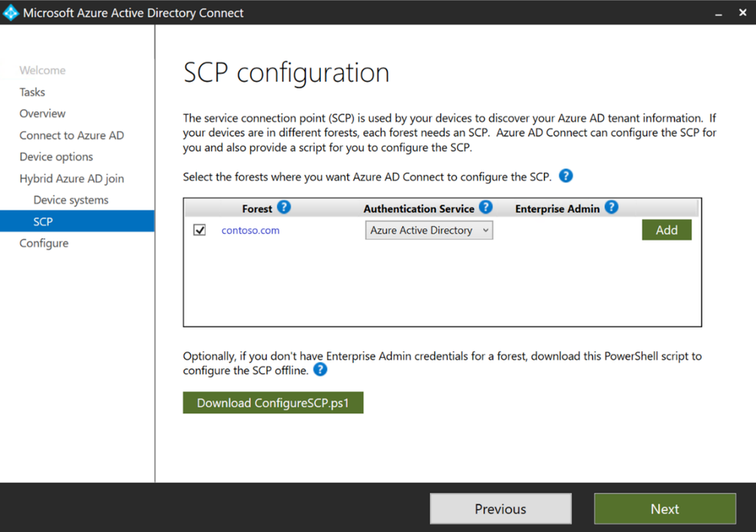Image resolution: width=756 pixels, height=532 pixels.
Task: Open the Azure Active Directory dropdown
Action: (x=429, y=230)
